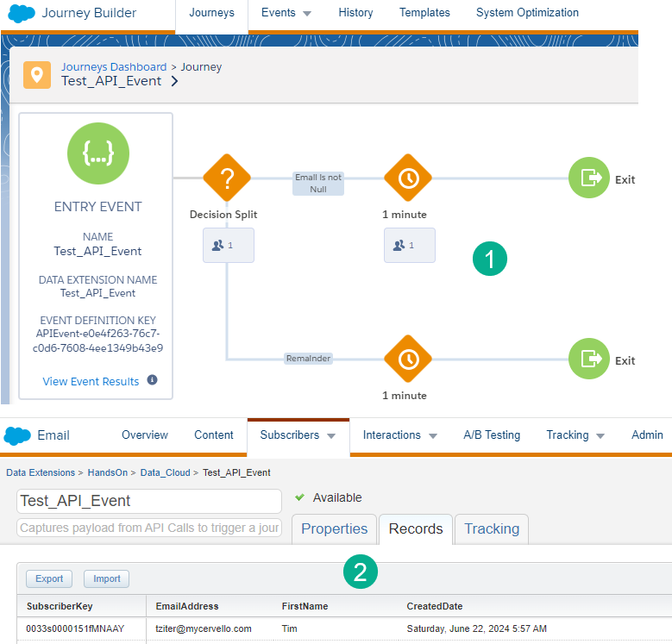672x644 pixels.
Task: Click the Remainder path label
Action: coord(308,359)
